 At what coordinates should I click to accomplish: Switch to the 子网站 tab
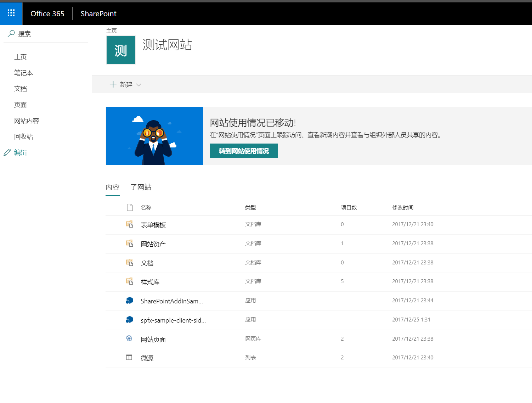coord(140,187)
